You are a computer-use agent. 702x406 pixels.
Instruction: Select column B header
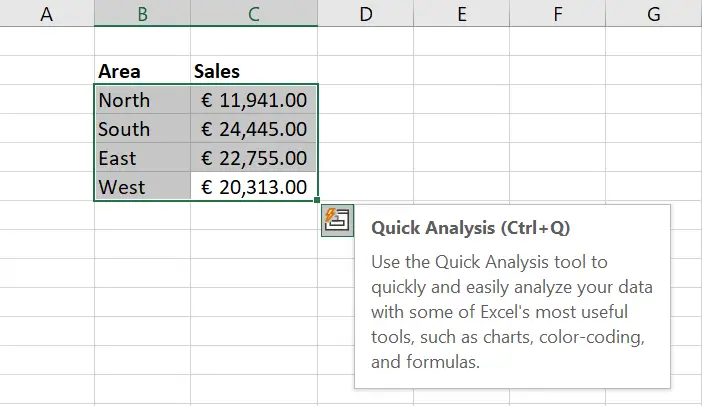[x=142, y=13]
